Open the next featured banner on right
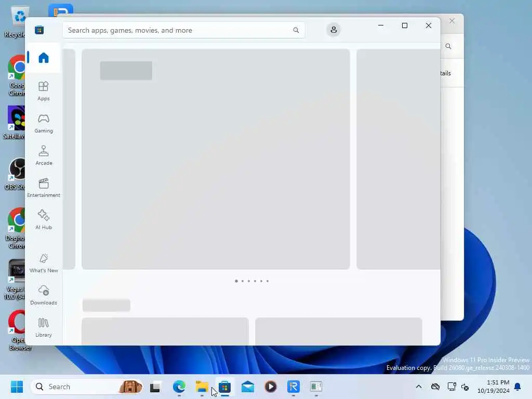 click(x=398, y=159)
